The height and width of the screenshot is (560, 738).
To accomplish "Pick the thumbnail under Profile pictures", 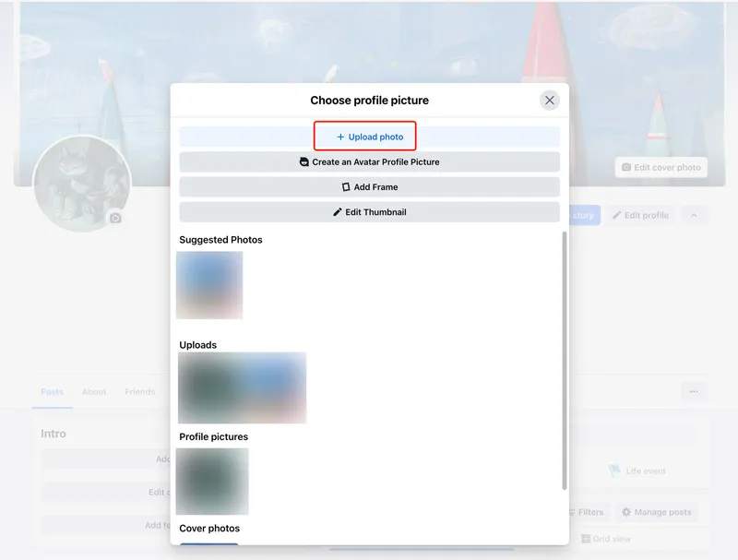I will [x=212, y=481].
